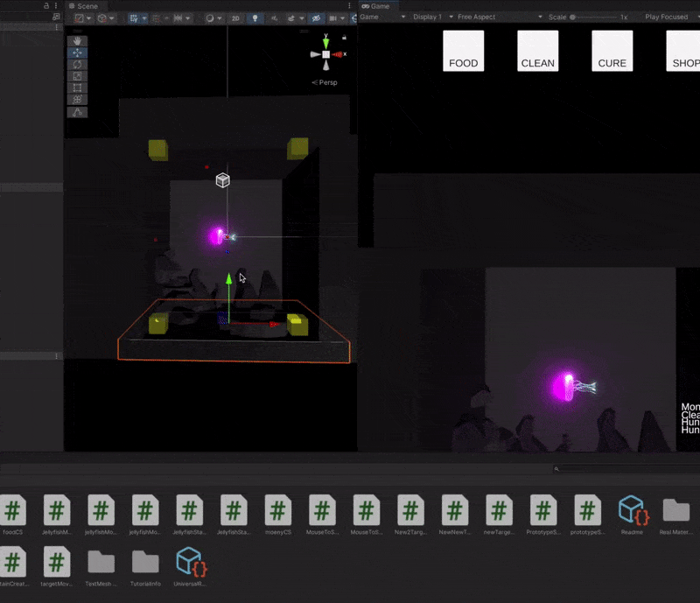The image size is (700, 603).
Task: Toggle scene audio on or off
Action: pyautogui.click(x=274, y=17)
